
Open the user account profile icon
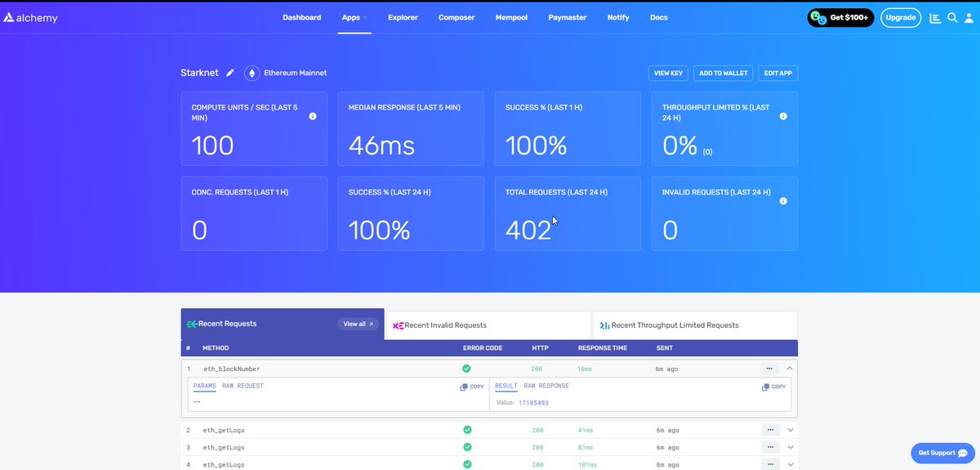coord(969,18)
